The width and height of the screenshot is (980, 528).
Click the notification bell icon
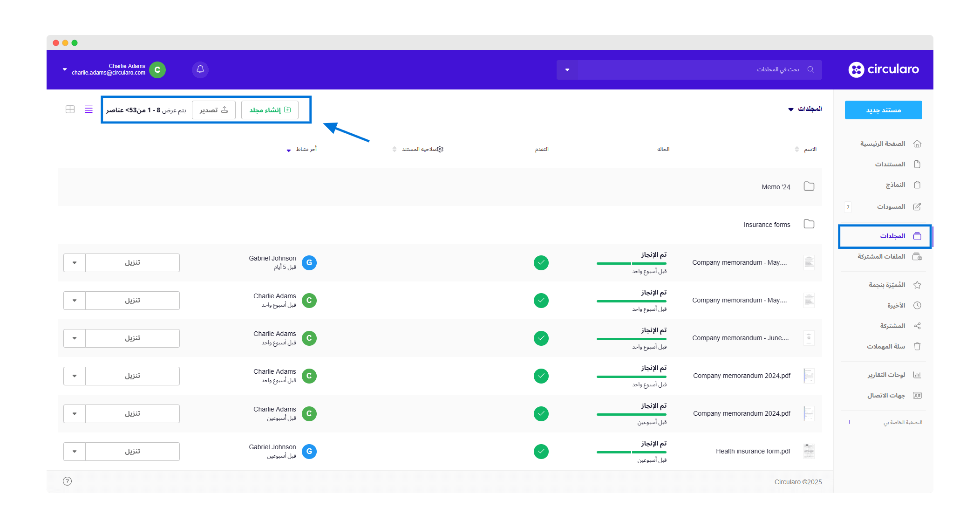pyautogui.click(x=200, y=69)
